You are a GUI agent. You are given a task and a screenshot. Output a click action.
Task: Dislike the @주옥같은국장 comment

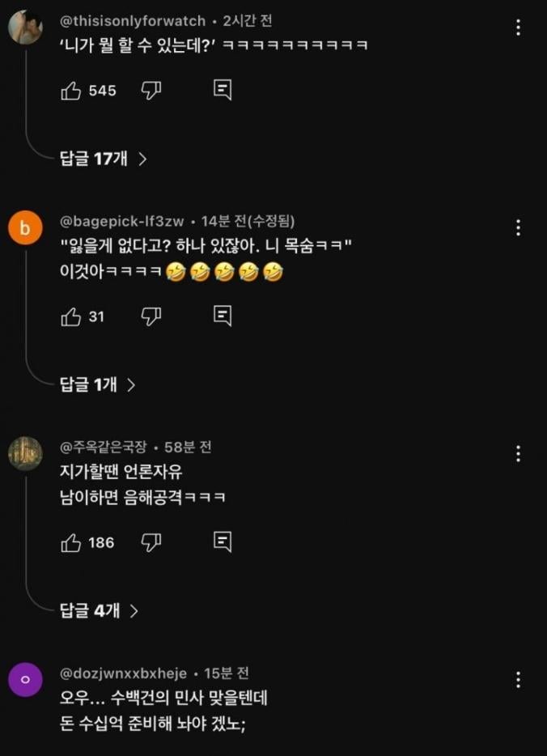(x=151, y=542)
